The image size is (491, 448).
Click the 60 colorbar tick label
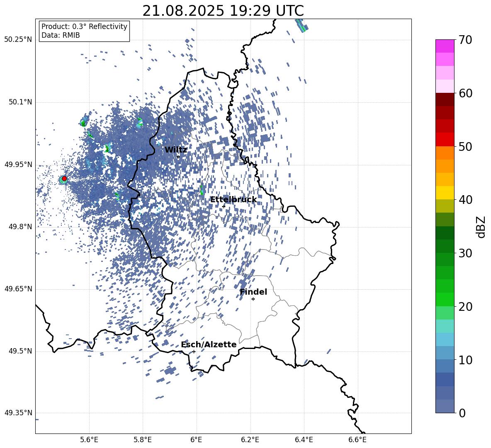pyautogui.click(x=465, y=93)
